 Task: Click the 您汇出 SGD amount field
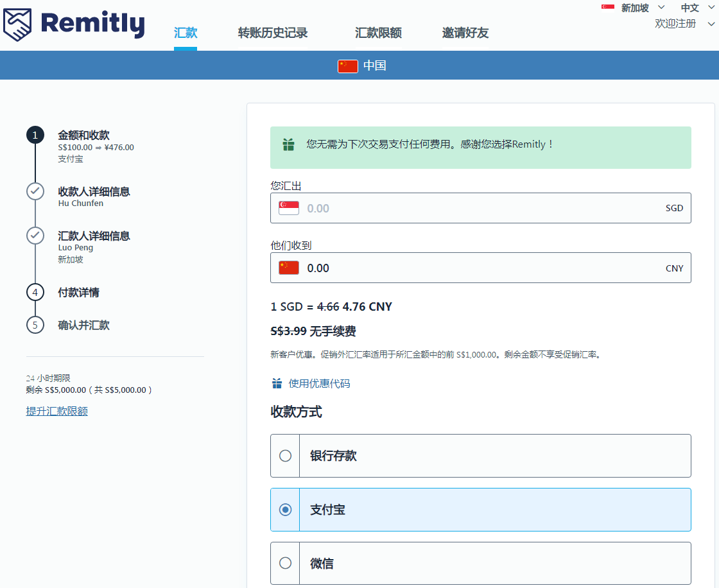tap(480, 208)
